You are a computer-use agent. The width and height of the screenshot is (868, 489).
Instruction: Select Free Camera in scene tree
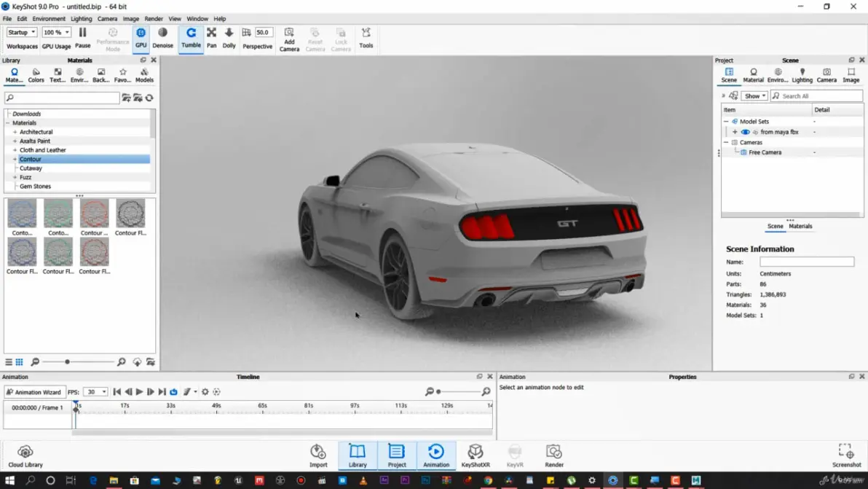click(765, 152)
